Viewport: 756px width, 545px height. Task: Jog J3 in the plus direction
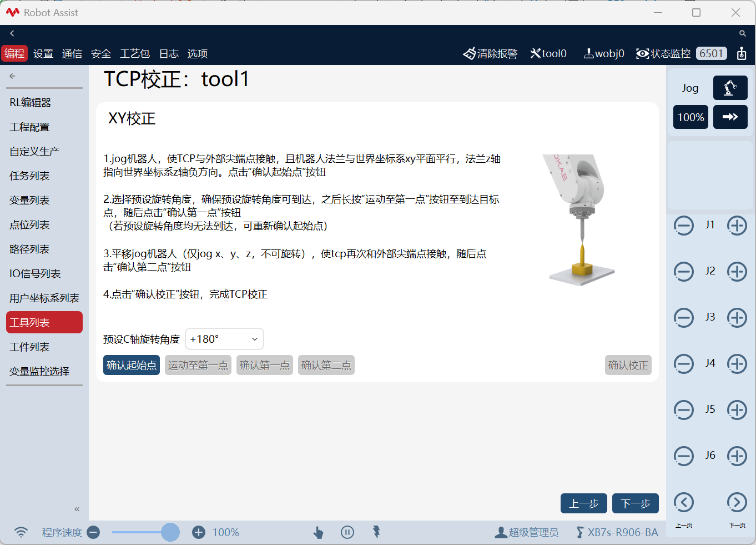(x=737, y=318)
